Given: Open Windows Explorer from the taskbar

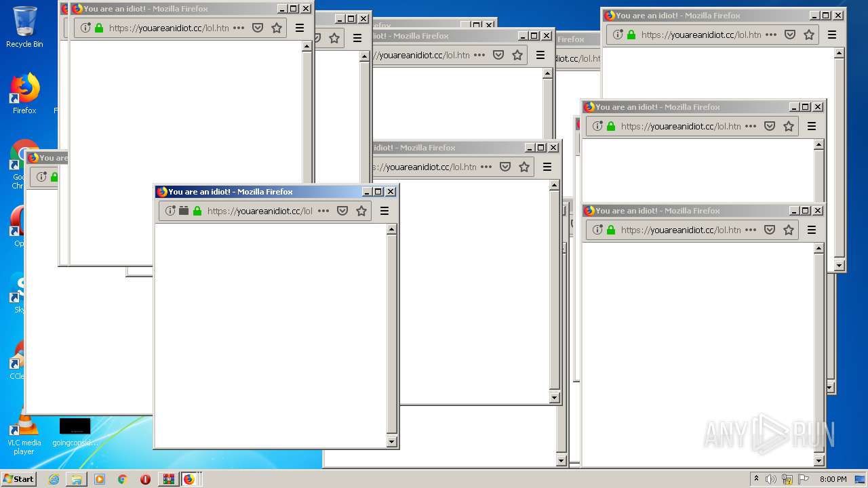Looking at the screenshot, I should [77, 479].
